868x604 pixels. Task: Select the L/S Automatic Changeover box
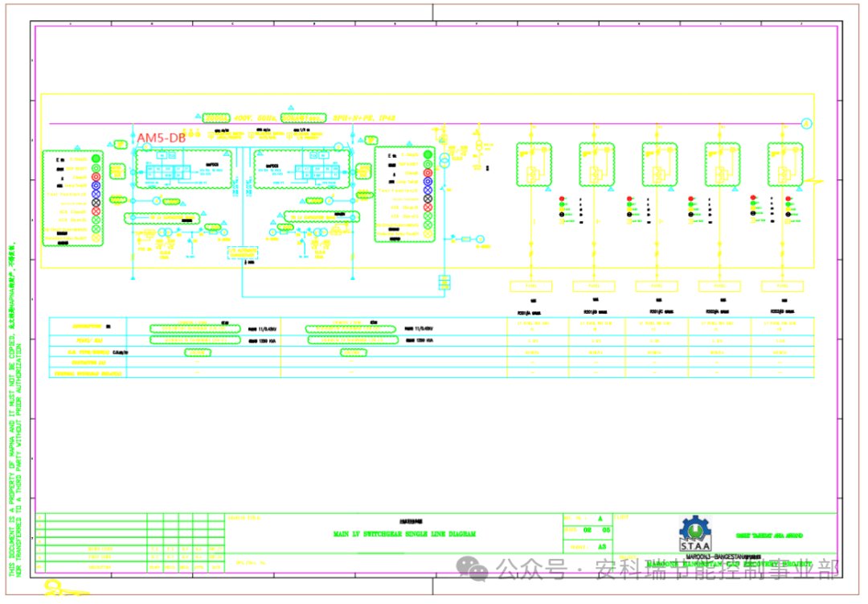243,253
